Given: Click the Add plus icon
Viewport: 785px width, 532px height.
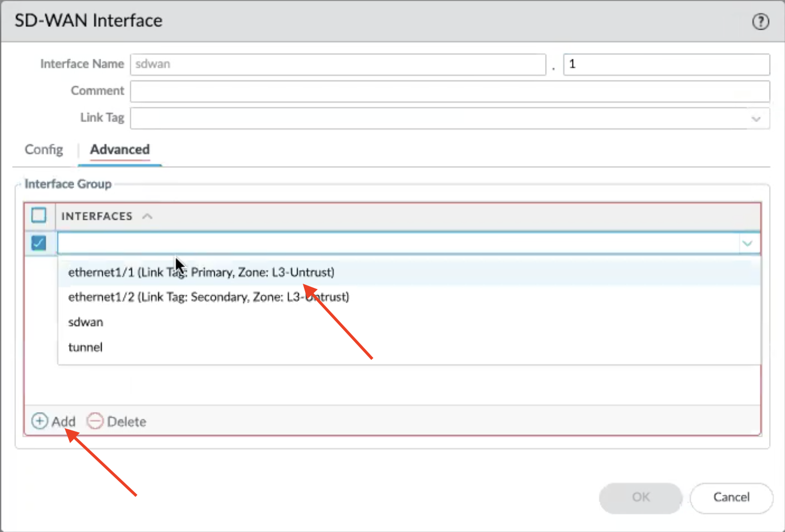Looking at the screenshot, I should click(x=39, y=421).
